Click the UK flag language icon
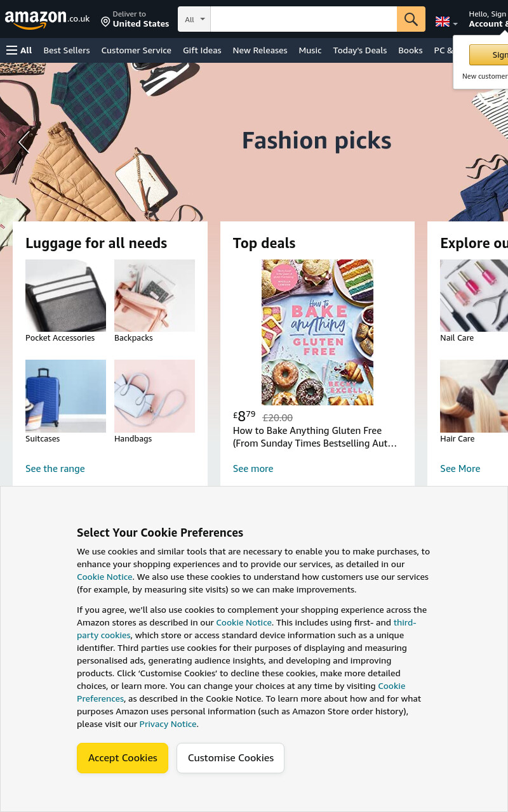The height and width of the screenshot is (812, 508). pos(443,22)
